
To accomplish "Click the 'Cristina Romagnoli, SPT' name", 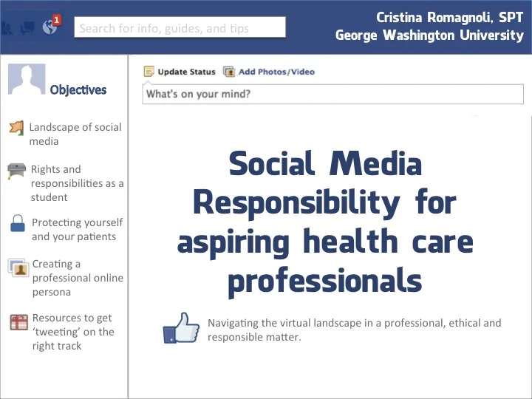I will [449, 17].
